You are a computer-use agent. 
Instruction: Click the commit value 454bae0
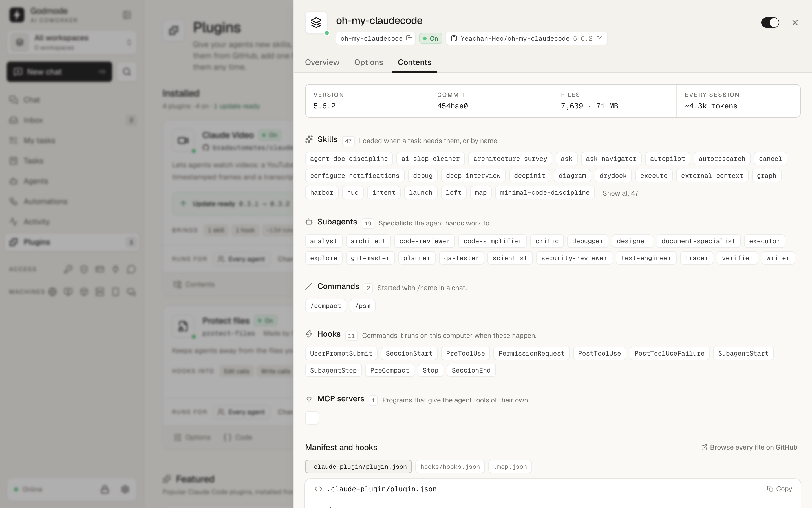coord(452,106)
